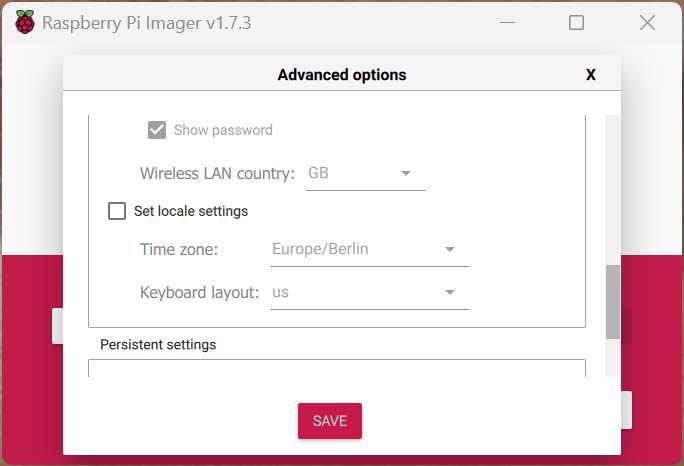The image size is (684, 466).
Task: Click the Advanced options title bar
Action: (342, 73)
